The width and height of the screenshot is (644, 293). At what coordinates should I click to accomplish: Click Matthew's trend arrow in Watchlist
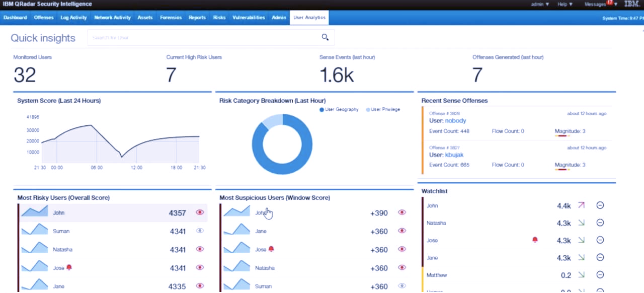pos(581,275)
